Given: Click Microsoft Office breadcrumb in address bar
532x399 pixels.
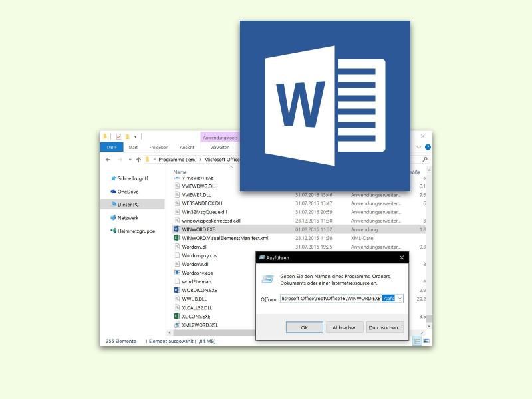Looking at the screenshot, I should point(222,160).
